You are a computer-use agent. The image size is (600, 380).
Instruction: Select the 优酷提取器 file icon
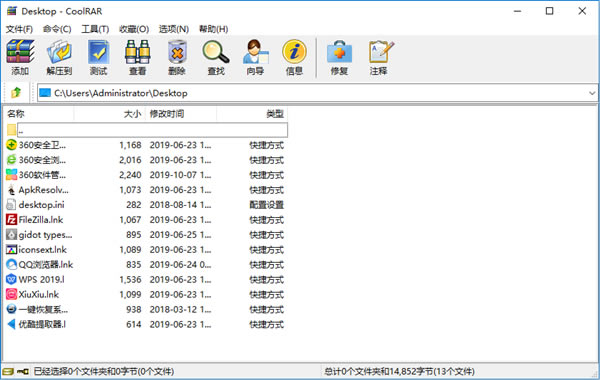pos(11,324)
